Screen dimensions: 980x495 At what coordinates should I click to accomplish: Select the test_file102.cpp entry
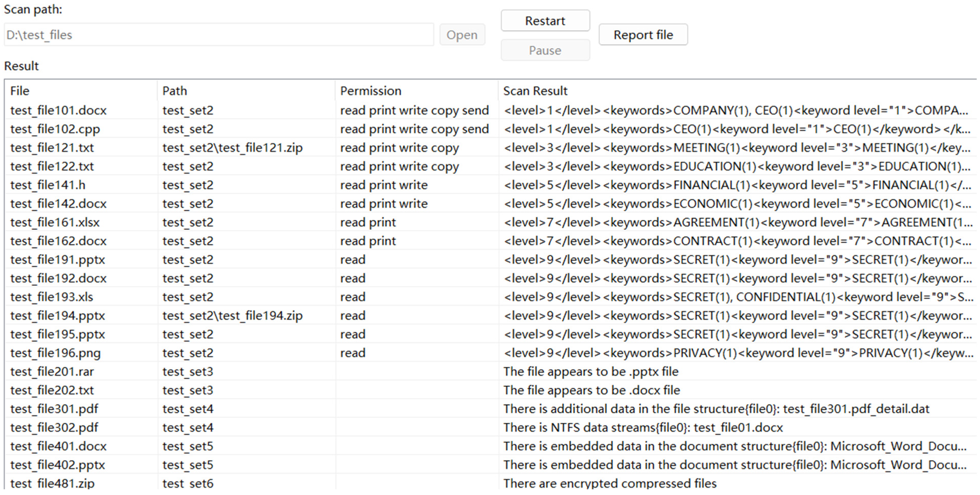point(55,129)
